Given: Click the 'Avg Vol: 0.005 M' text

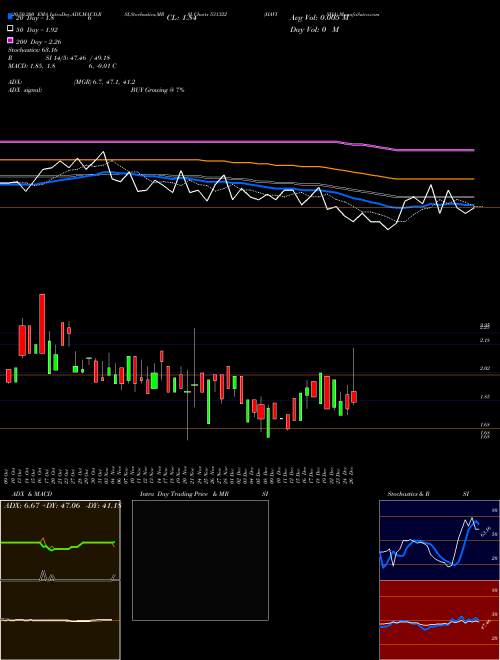Looking at the screenshot, I should pos(319,18).
